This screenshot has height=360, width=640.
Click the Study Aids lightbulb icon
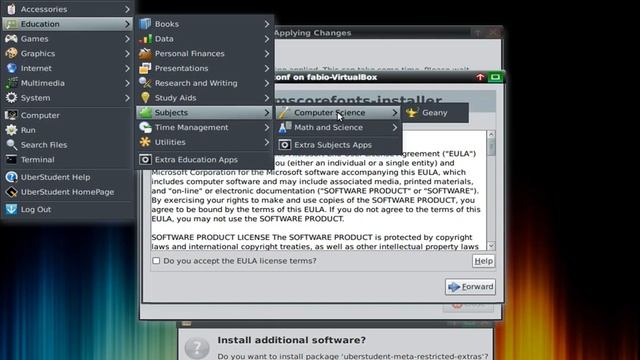(145, 98)
